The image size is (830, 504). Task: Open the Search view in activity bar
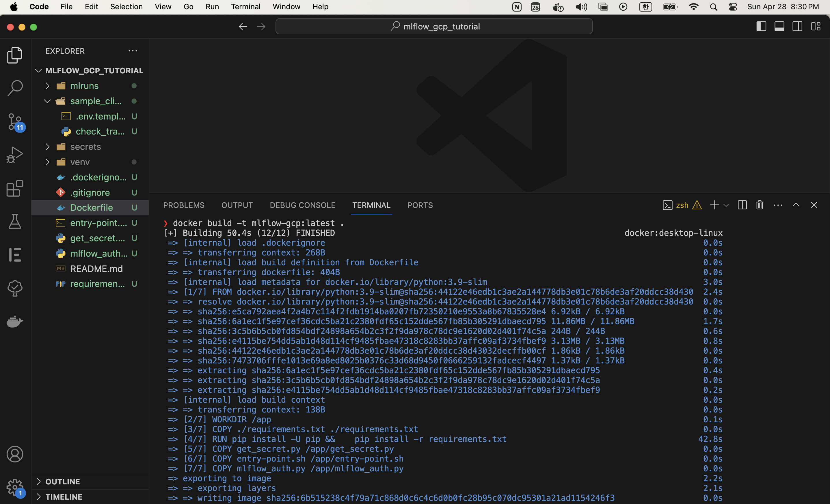[15, 88]
